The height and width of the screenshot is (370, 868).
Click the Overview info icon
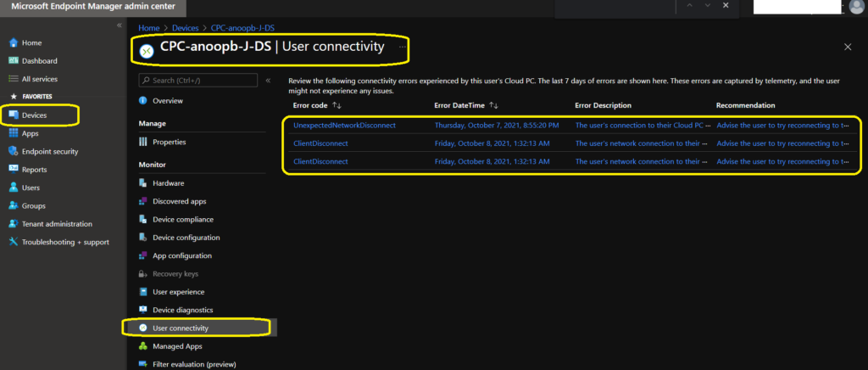pyautogui.click(x=143, y=101)
